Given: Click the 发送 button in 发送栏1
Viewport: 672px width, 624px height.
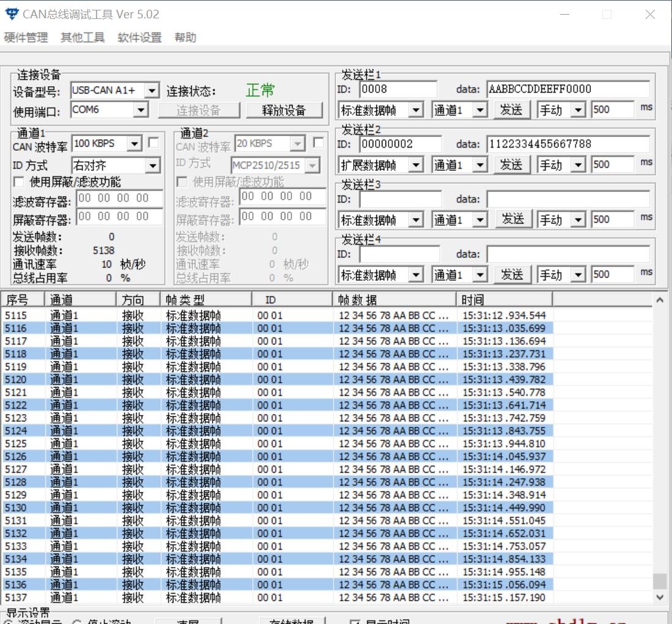Looking at the screenshot, I should tap(511, 110).
